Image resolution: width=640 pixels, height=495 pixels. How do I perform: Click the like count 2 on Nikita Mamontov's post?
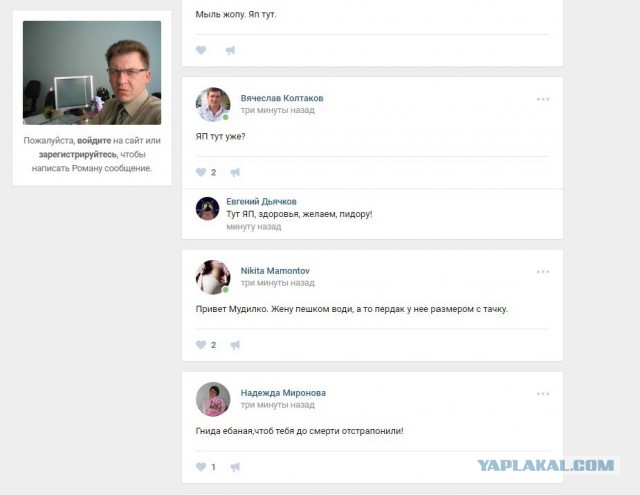pos(213,345)
